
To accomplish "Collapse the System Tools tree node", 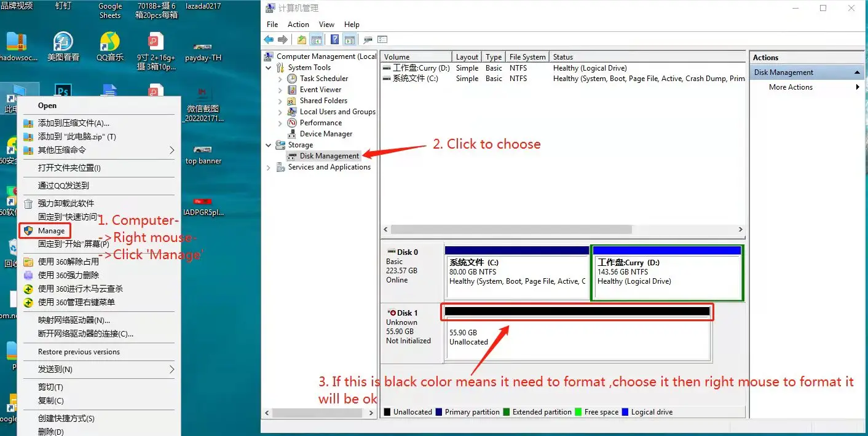I will pos(269,68).
